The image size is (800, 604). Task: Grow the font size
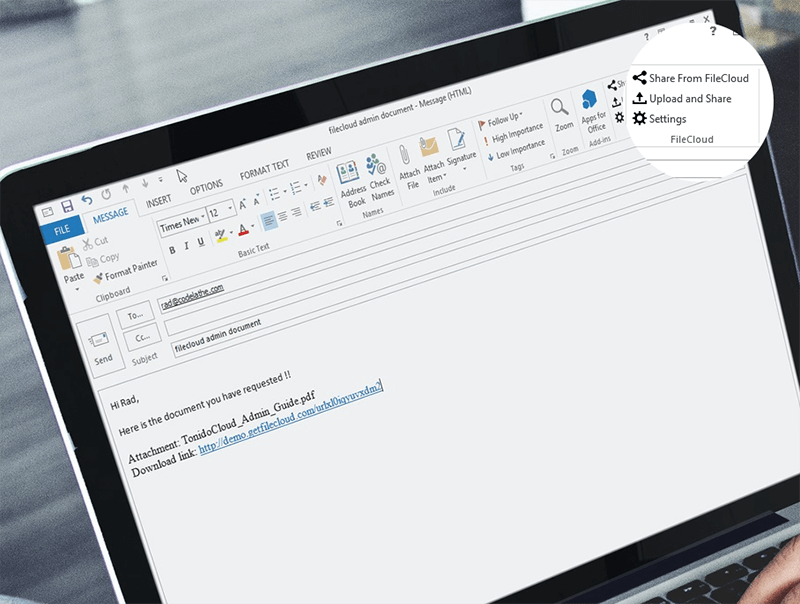[243, 204]
